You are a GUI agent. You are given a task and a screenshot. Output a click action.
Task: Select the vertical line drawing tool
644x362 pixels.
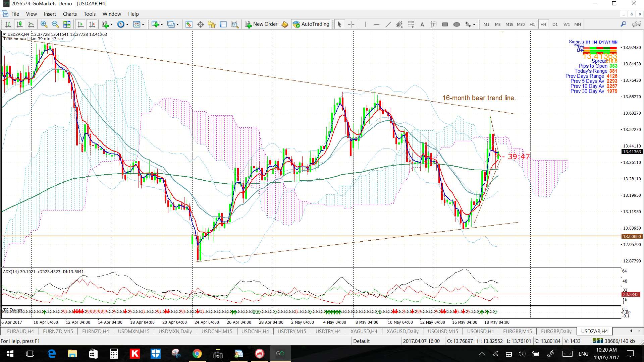pyautogui.click(x=365, y=24)
